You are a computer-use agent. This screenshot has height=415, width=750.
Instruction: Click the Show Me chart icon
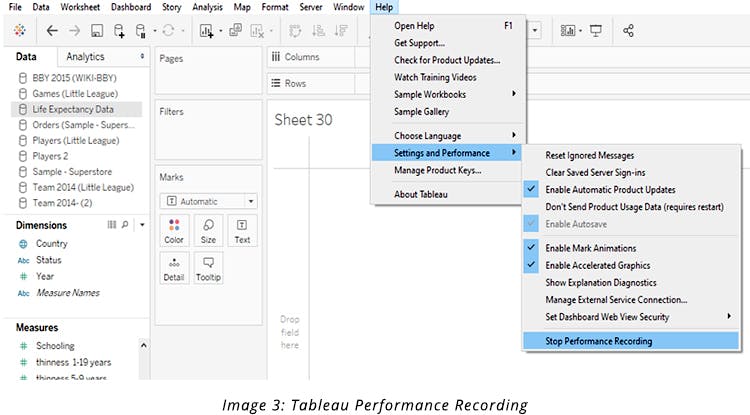(x=568, y=31)
